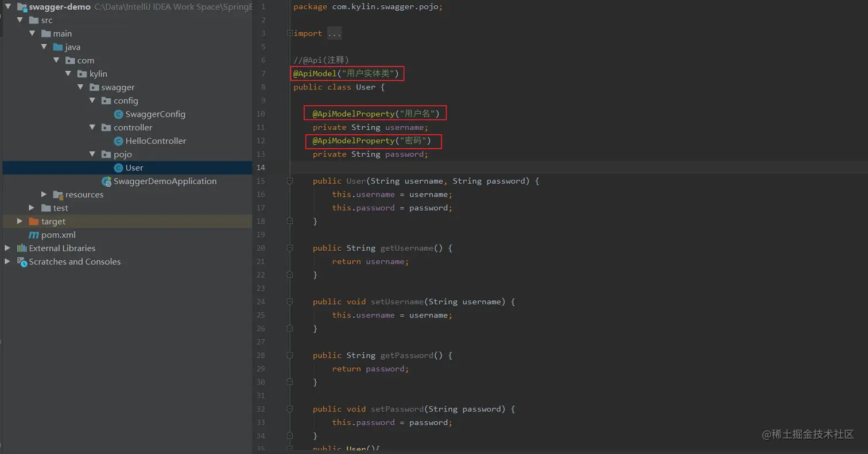
Task: Collapse the swagger package arrow
Action: (80, 87)
